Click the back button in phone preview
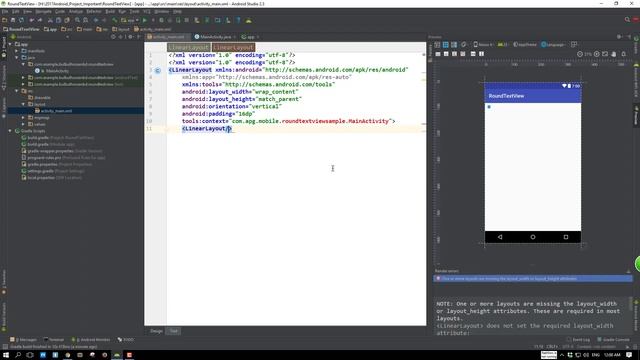 [x=500, y=237]
